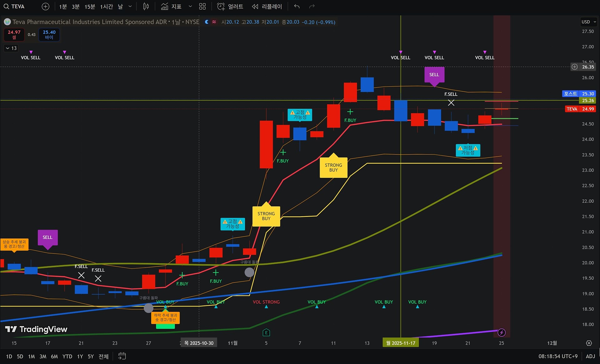Open the layout grid selector icon
This screenshot has height=364, width=600.
[x=202, y=6]
